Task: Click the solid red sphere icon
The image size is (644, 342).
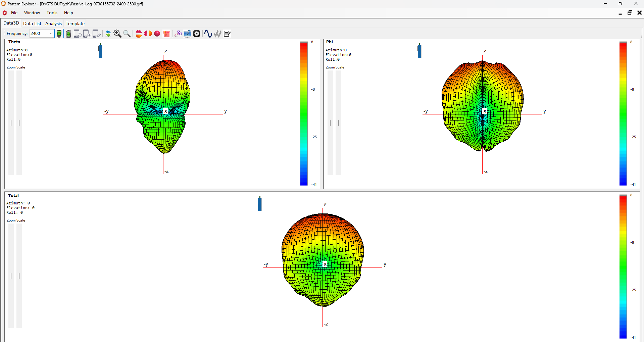Action: tap(157, 34)
